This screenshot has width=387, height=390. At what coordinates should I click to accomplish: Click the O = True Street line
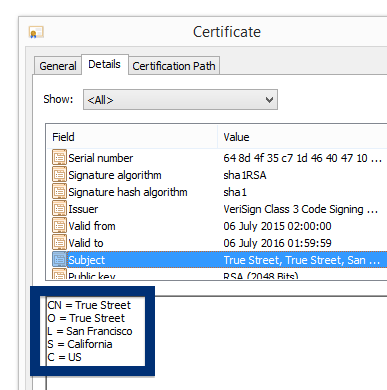(86, 318)
